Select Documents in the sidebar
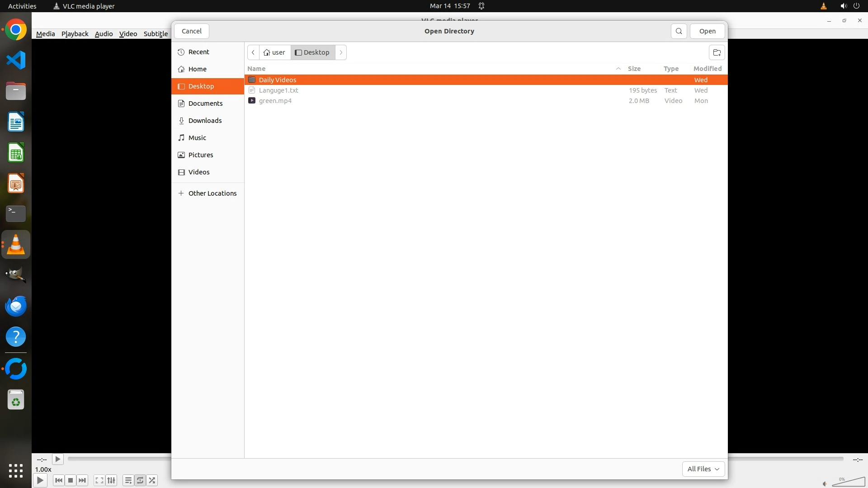Image resolution: width=868 pixels, height=488 pixels. pos(205,103)
